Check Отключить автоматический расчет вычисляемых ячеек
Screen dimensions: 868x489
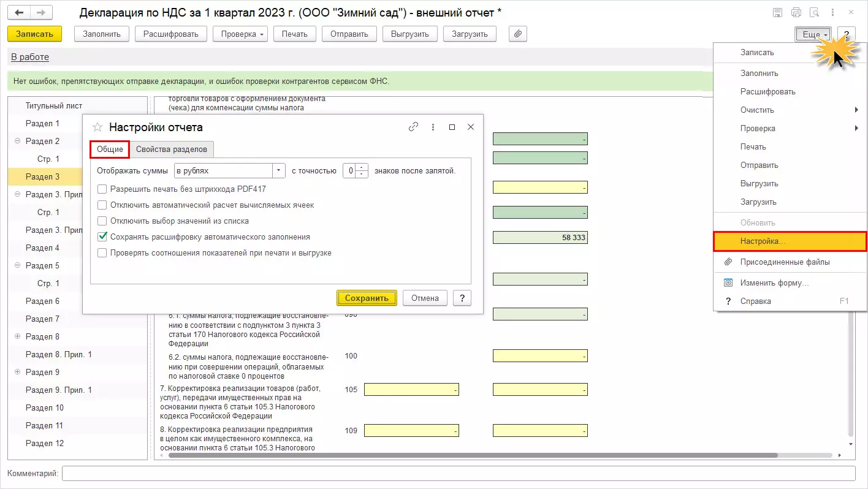(102, 205)
